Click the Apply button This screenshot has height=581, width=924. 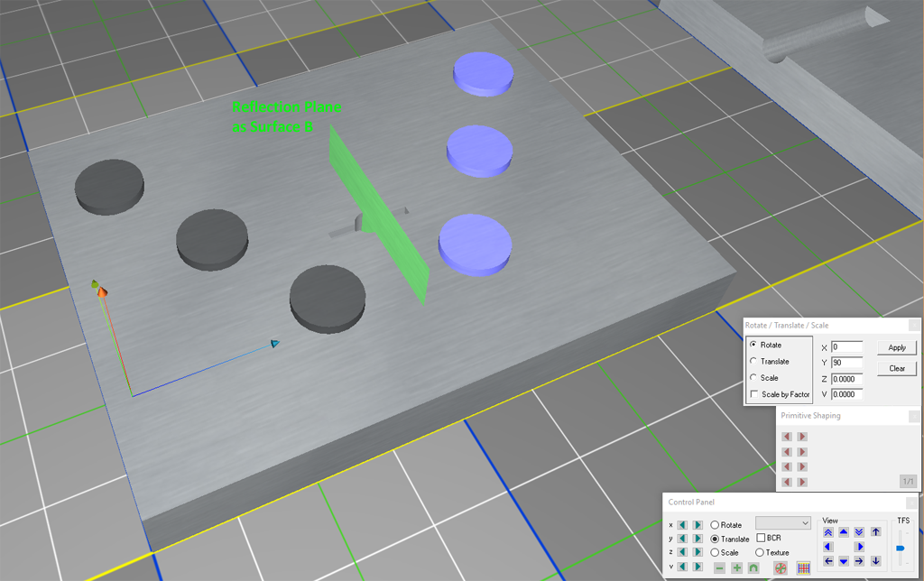click(x=897, y=347)
